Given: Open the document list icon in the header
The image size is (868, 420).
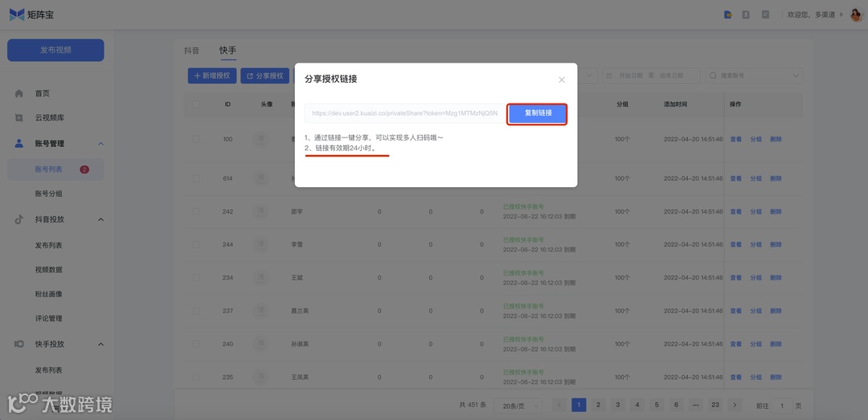Looking at the screenshot, I should [x=765, y=15].
